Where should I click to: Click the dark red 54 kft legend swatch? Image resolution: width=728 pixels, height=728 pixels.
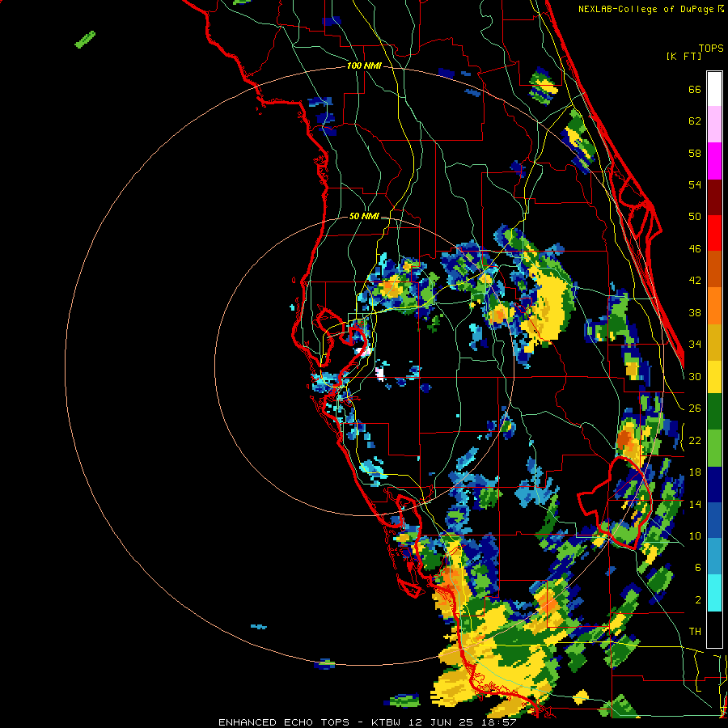point(714,197)
